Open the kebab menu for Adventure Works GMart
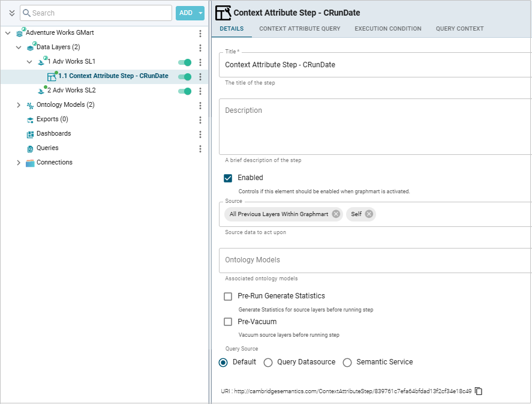Screen dimensions: 532x404 [x=200, y=33]
